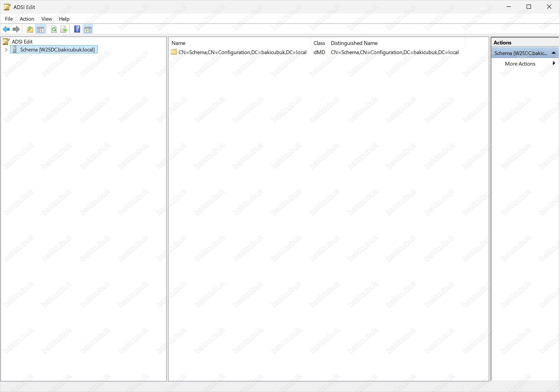Screen dimensions: 560x392
Task: Minimize the ADSI Edit window
Action: (x=509, y=7)
